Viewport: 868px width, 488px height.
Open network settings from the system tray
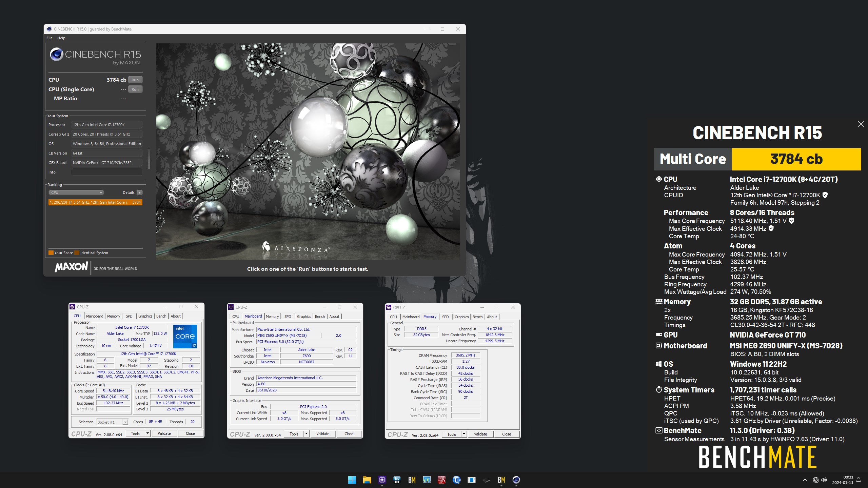pos(815,480)
